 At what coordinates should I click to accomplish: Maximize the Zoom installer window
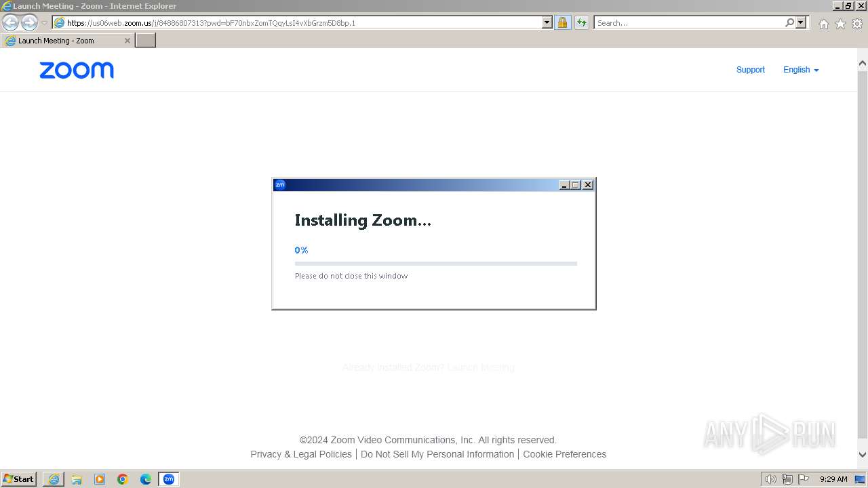coord(576,185)
